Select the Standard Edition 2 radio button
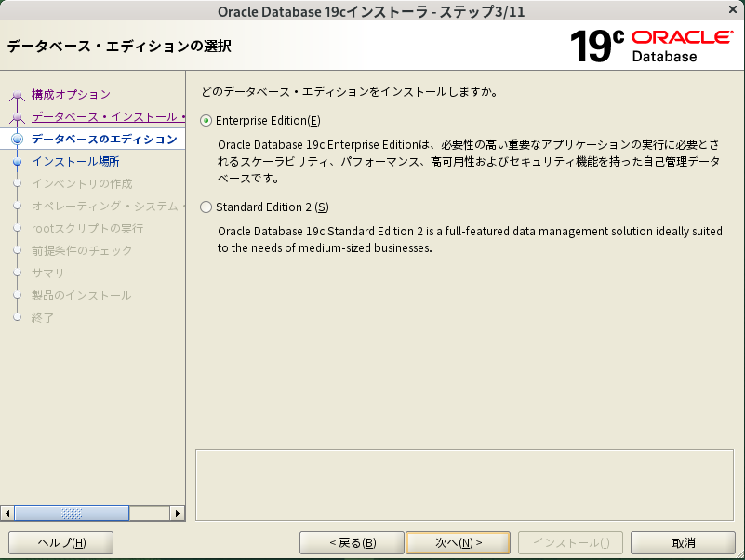This screenshot has width=745, height=560. (206, 207)
